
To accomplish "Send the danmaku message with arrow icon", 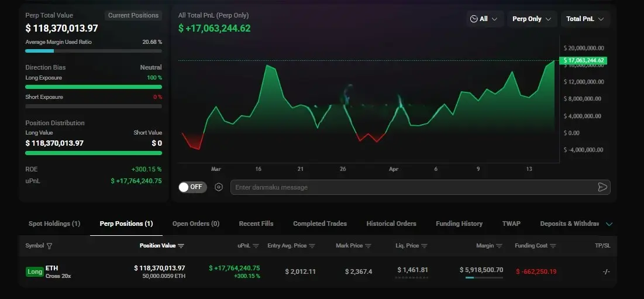I will (602, 187).
